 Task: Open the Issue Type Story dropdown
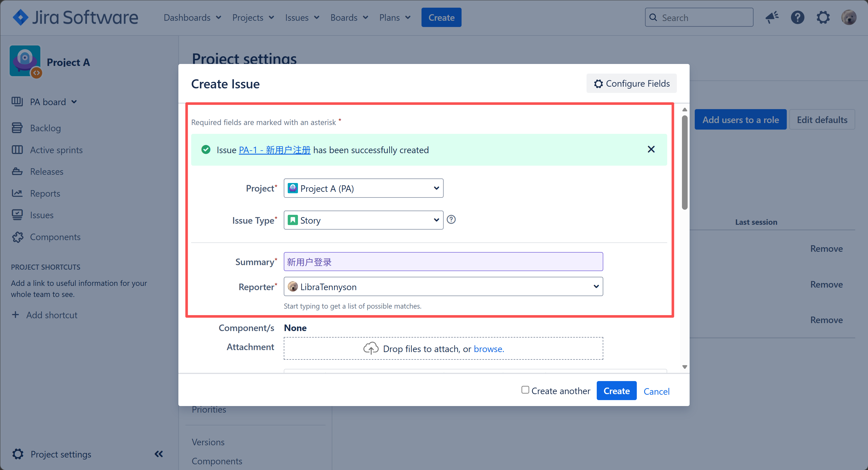(x=363, y=220)
